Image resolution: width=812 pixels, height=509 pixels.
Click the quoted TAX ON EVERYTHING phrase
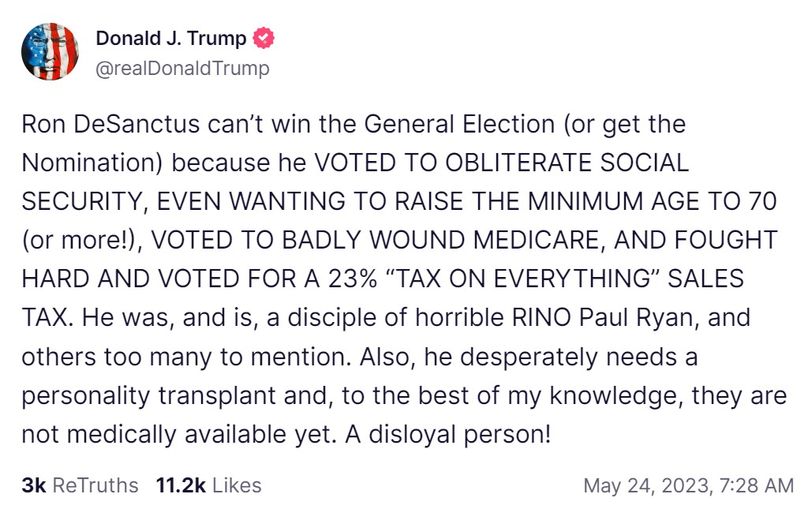click(523, 279)
